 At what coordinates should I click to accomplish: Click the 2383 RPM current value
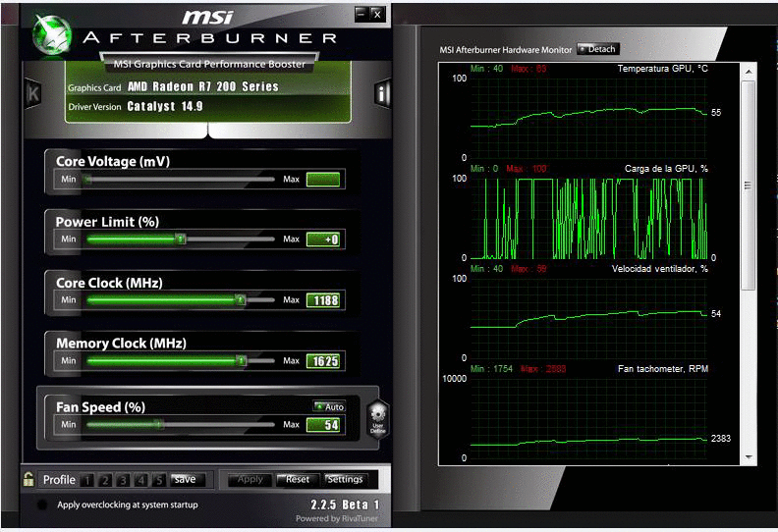click(x=720, y=439)
